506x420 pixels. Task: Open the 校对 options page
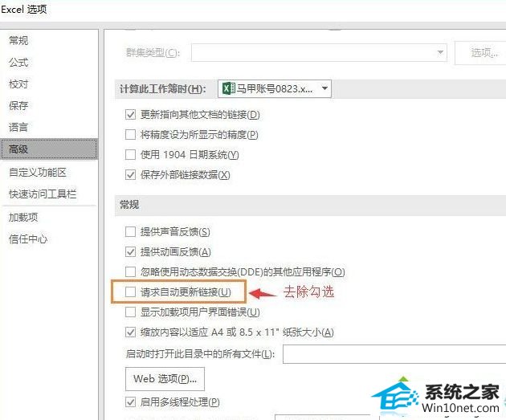[18, 84]
